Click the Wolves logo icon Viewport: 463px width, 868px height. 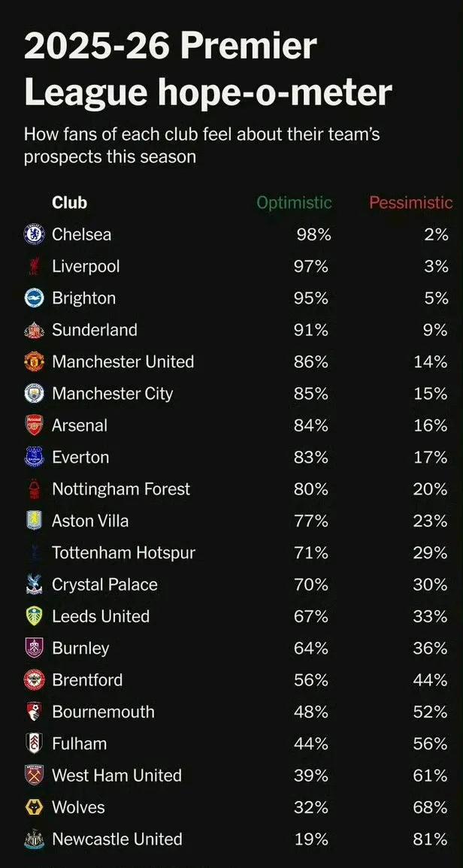click(35, 807)
